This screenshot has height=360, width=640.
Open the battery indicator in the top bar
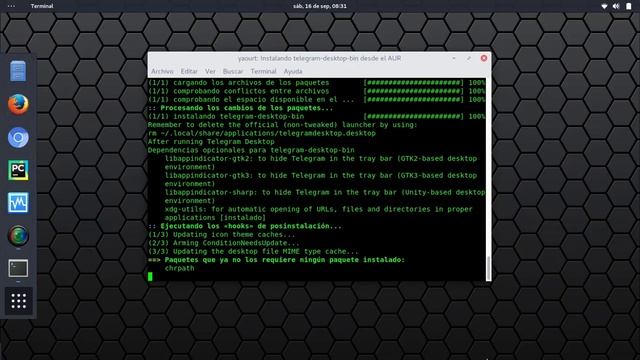pyautogui.click(x=629, y=6)
